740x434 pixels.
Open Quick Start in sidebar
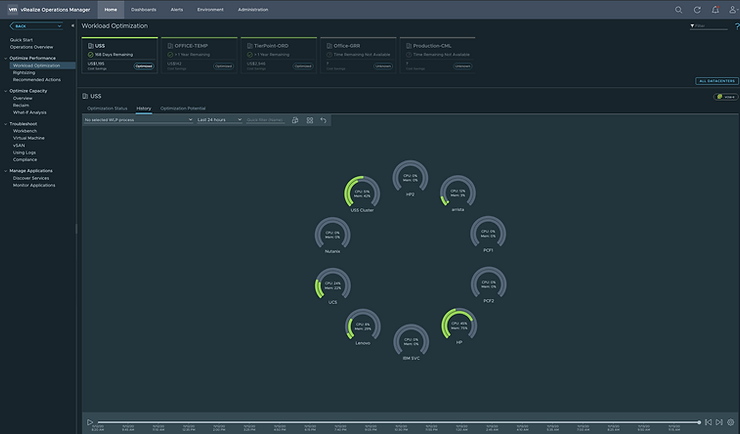(x=21, y=40)
